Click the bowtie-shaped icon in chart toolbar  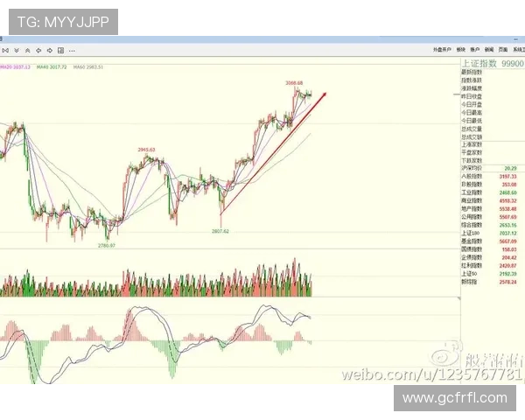coord(5,51)
